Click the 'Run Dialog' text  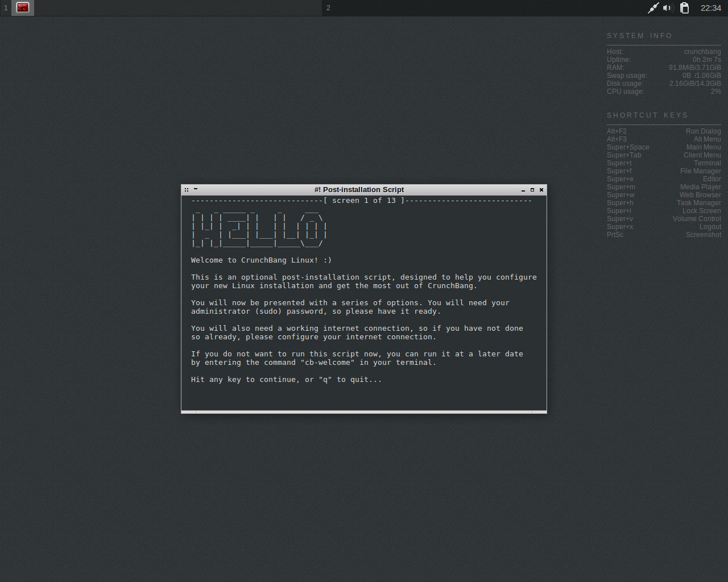click(x=704, y=131)
